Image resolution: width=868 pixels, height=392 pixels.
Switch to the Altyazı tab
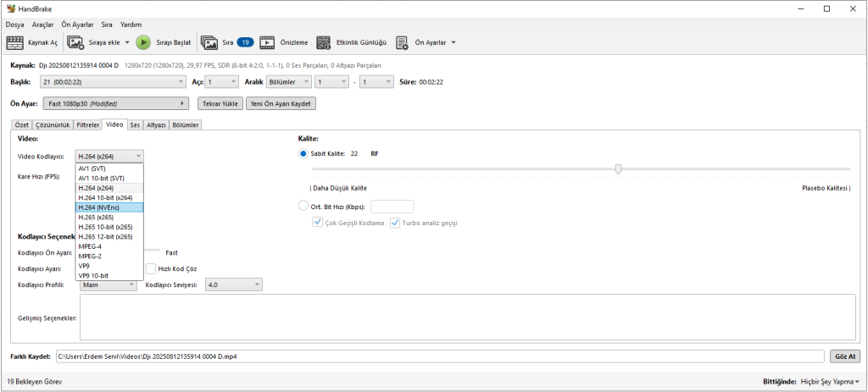[x=156, y=125]
